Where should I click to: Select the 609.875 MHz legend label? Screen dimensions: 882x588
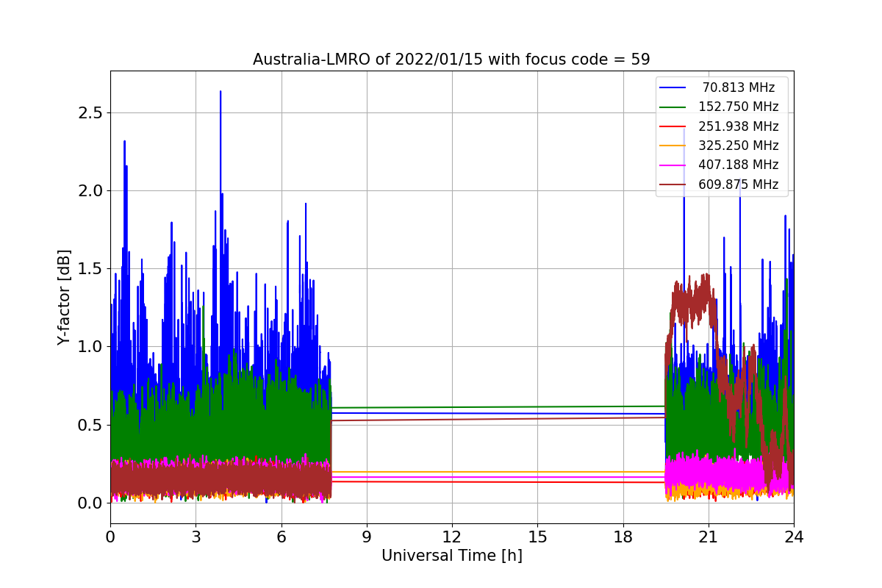[739, 184]
